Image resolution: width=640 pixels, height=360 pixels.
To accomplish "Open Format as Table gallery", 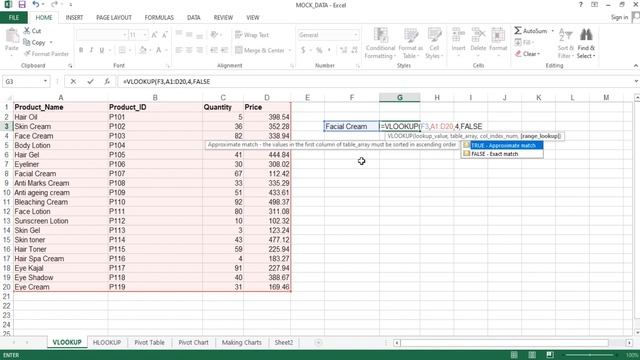I will (x=411, y=43).
